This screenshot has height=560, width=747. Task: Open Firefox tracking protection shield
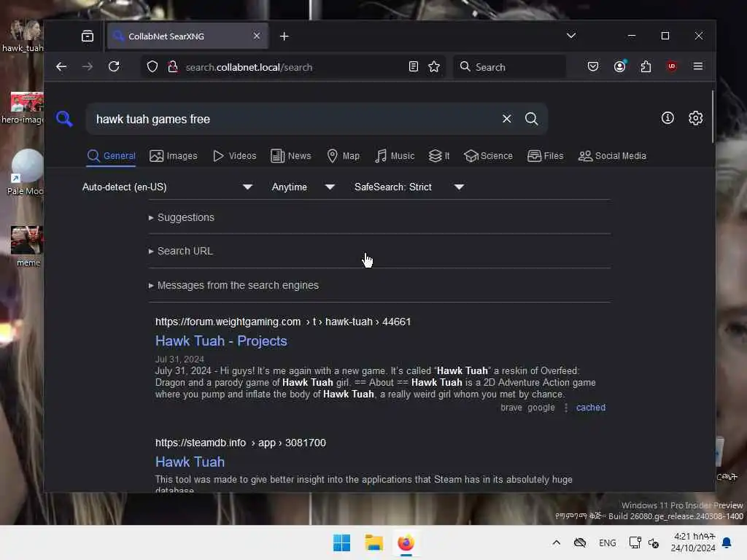pos(152,66)
